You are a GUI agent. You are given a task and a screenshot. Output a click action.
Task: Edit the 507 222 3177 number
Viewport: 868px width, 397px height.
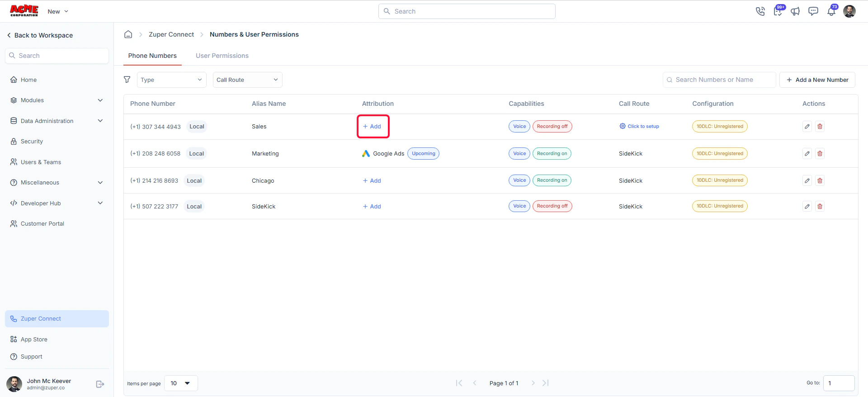807,207
